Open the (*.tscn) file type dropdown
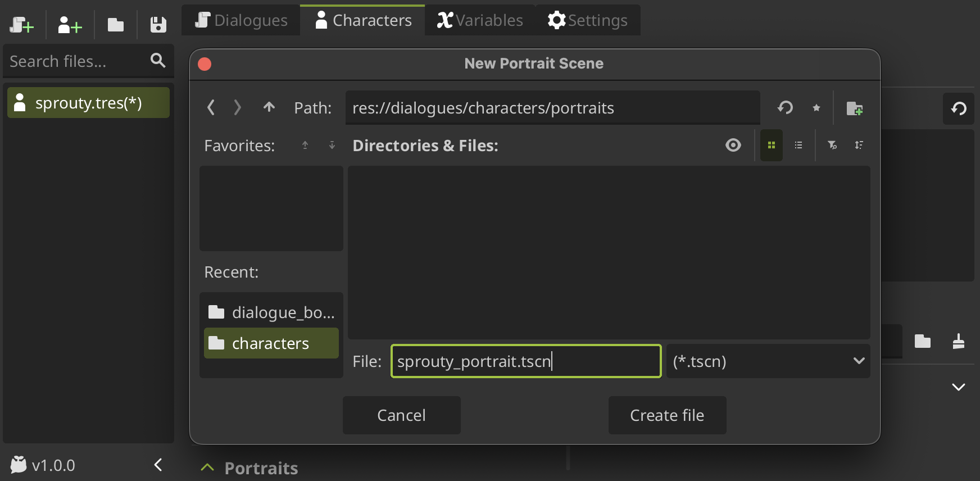This screenshot has width=980, height=481. (768, 361)
